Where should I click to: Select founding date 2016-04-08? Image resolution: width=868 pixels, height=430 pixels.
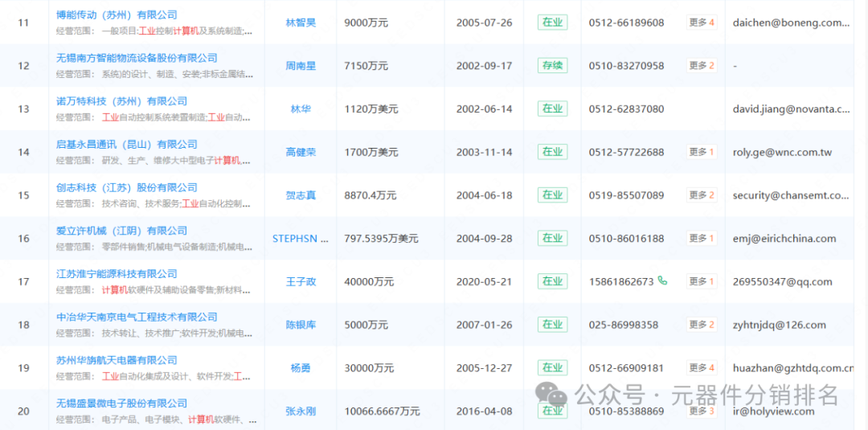485,412
